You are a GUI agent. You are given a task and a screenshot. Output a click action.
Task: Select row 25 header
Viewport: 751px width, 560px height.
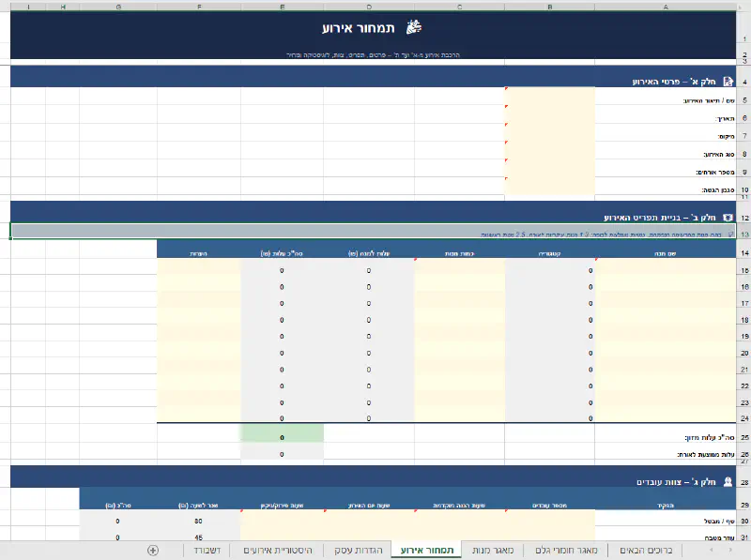coord(743,437)
